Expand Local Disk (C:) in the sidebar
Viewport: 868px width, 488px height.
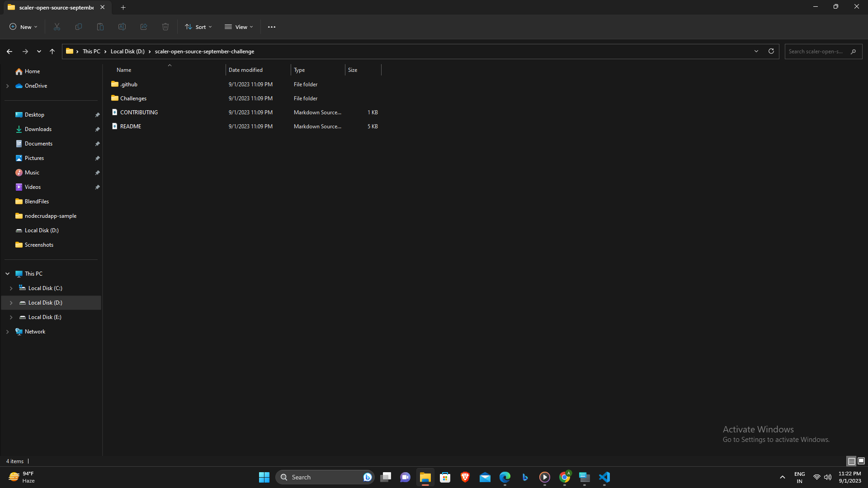click(x=11, y=288)
